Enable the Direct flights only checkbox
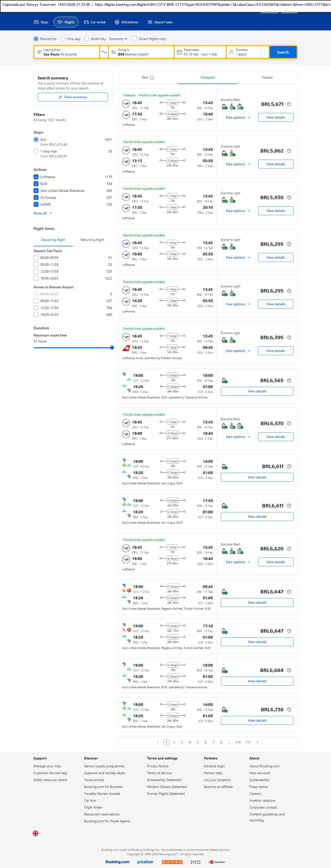 click(135, 39)
